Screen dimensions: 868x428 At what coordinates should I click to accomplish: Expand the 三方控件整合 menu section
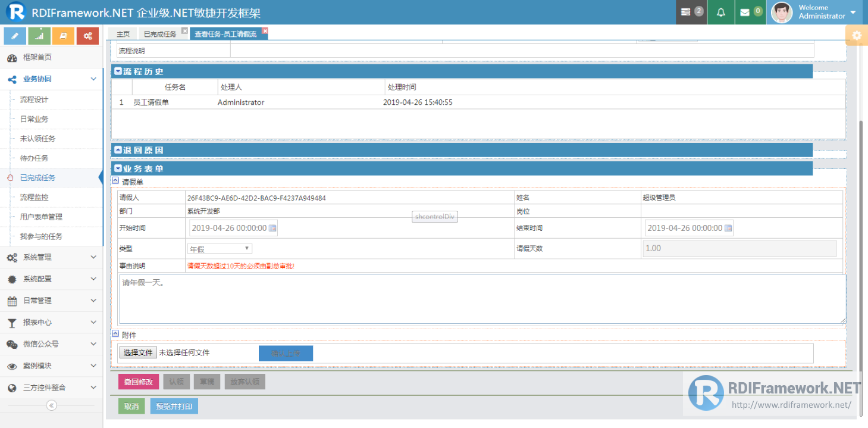click(51, 388)
